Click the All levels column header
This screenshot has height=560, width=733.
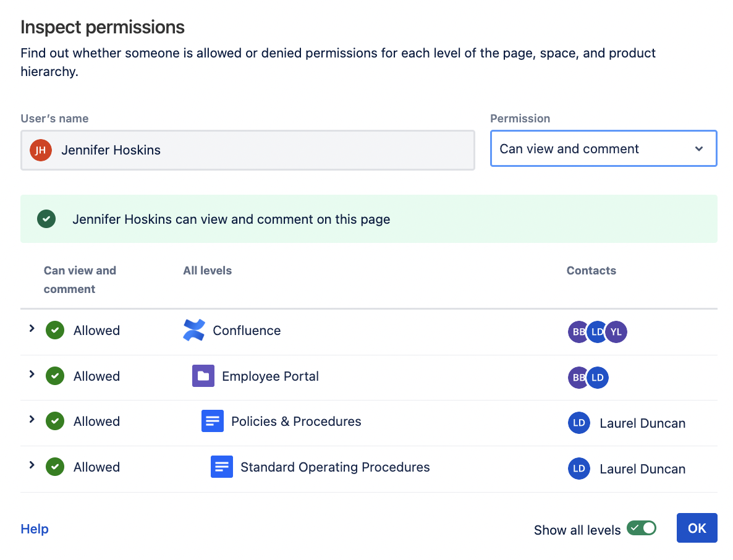click(208, 271)
